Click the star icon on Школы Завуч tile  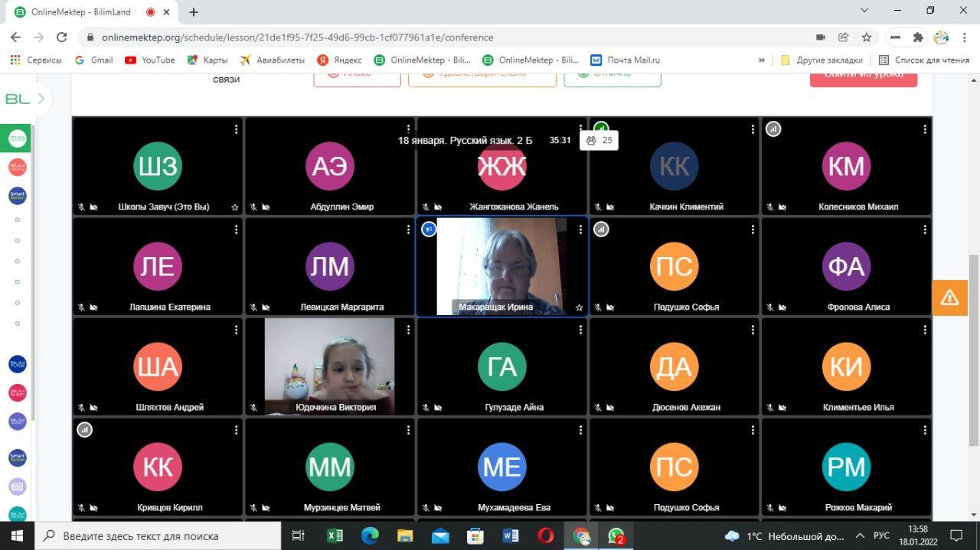click(x=234, y=207)
